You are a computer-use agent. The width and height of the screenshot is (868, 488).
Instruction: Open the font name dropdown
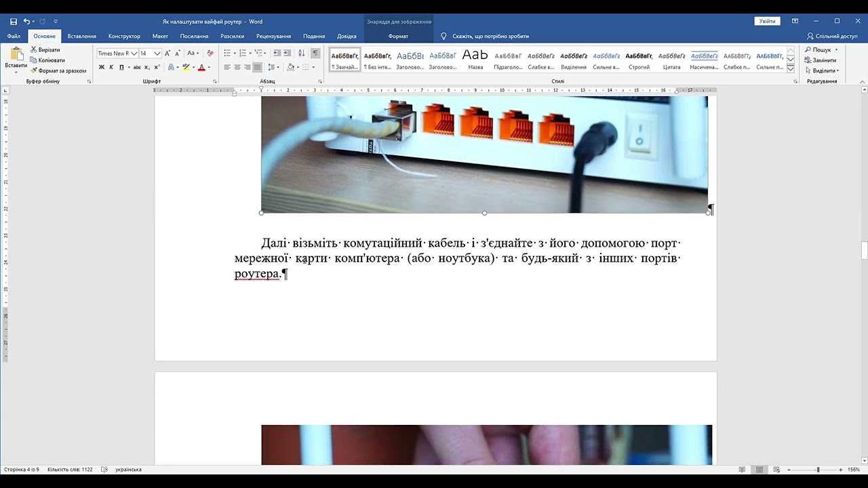click(134, 54)
